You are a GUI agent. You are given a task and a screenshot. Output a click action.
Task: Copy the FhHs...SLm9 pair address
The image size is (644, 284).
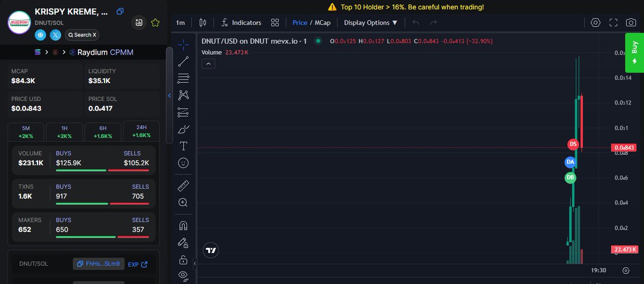coord(99,264)
